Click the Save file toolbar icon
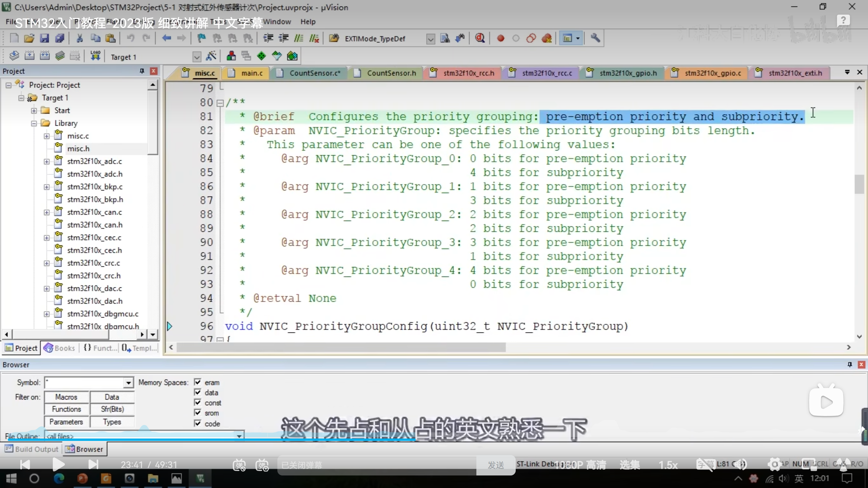The image size is (868, 488). [x=44, y=38]
